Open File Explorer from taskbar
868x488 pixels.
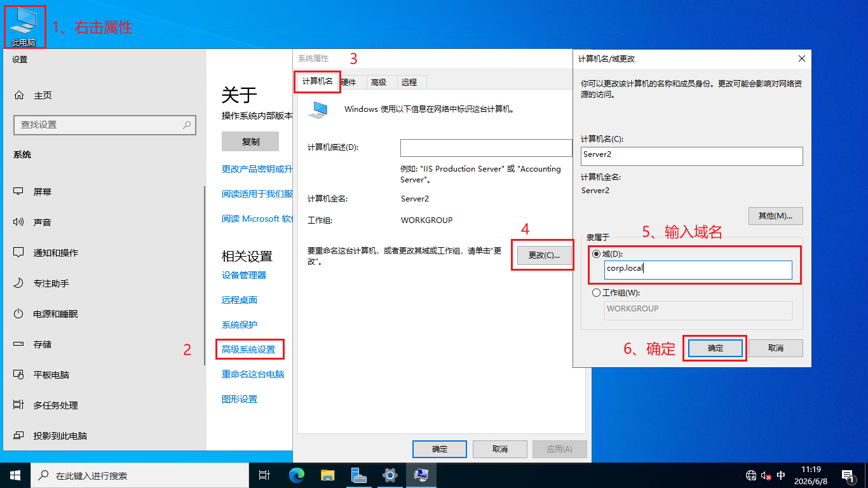[328, 475]
